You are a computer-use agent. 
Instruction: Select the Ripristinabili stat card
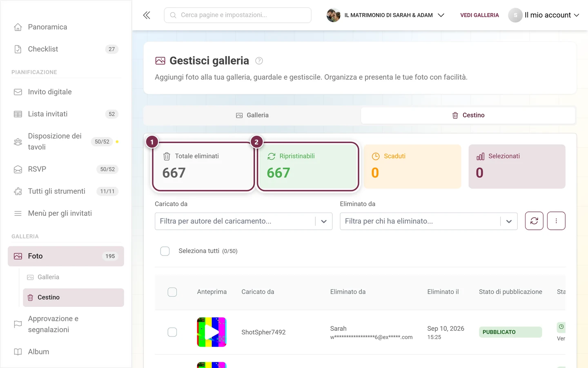tap(308, 166)
